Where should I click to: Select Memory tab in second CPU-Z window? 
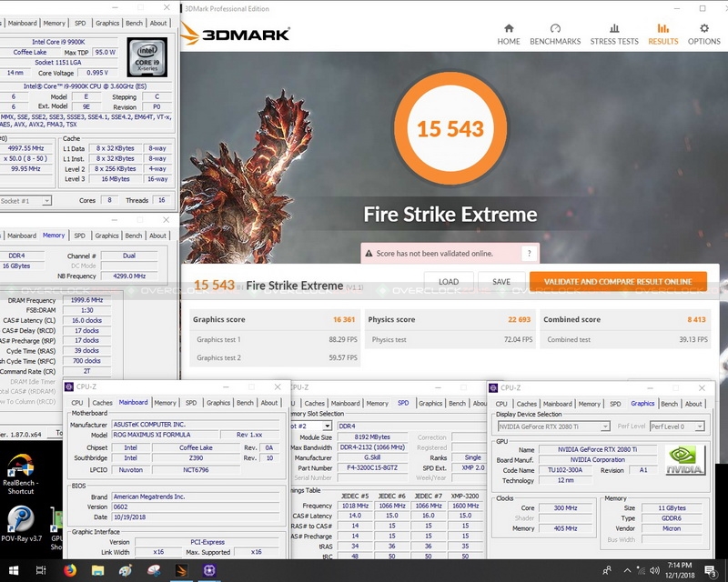(54, 236)
